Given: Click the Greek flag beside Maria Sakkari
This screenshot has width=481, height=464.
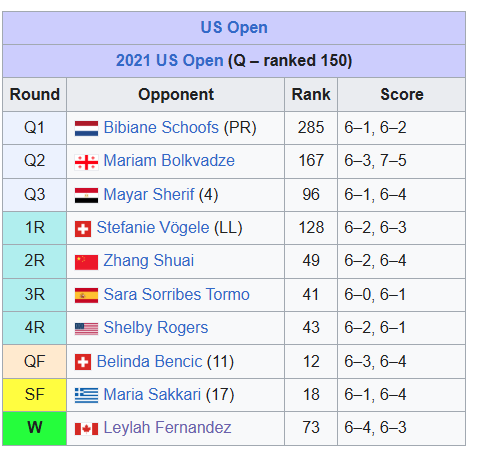Looking at the screenshot, I should coord(86,396).
